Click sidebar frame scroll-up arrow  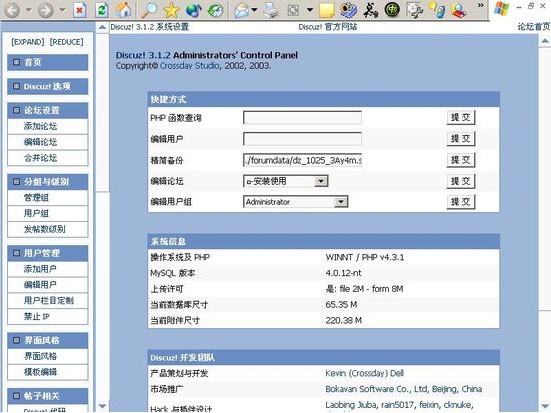pyautogui.click(x=102, y=27)
